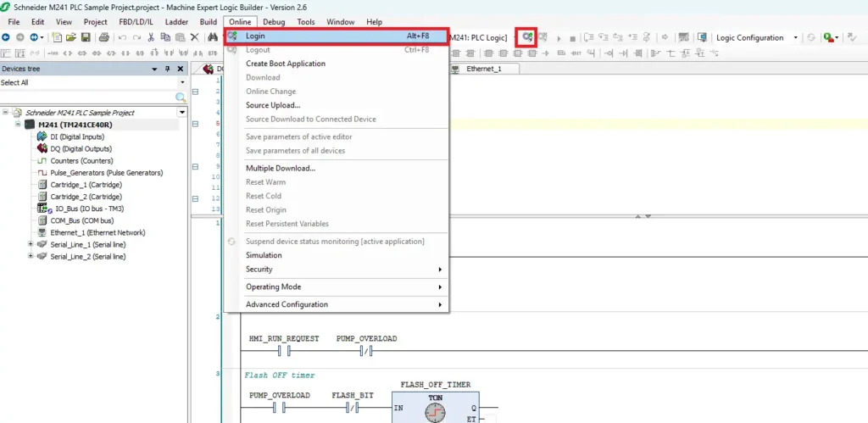Expand the Serial_Line_1 tree node
The height and width of the screenshot is (423, 868).
tap(31, 244)
